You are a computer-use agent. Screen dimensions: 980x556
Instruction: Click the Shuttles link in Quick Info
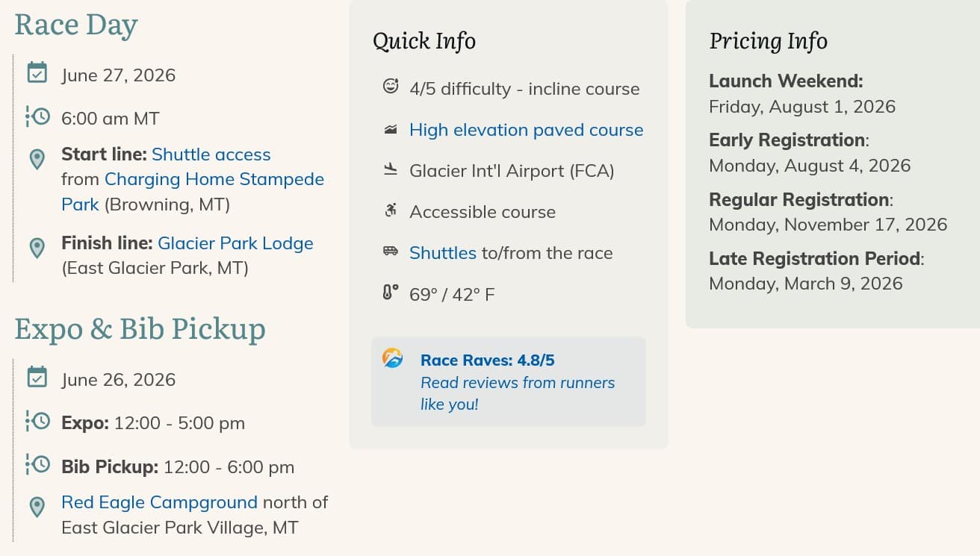[442, 253]
